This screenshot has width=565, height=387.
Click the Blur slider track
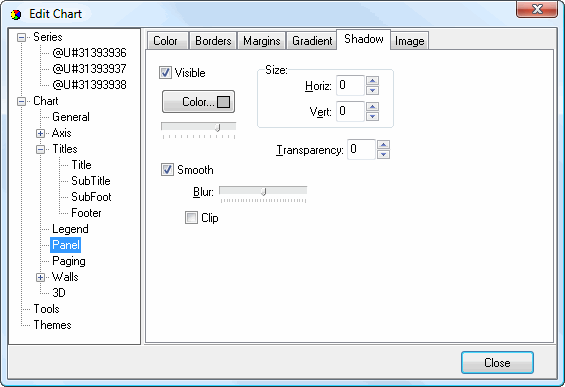point(263,191)
